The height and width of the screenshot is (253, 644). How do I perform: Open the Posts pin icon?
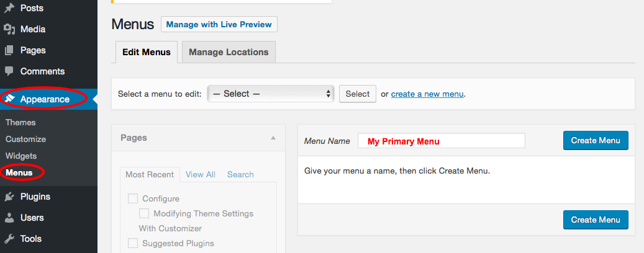pos(9,8)
